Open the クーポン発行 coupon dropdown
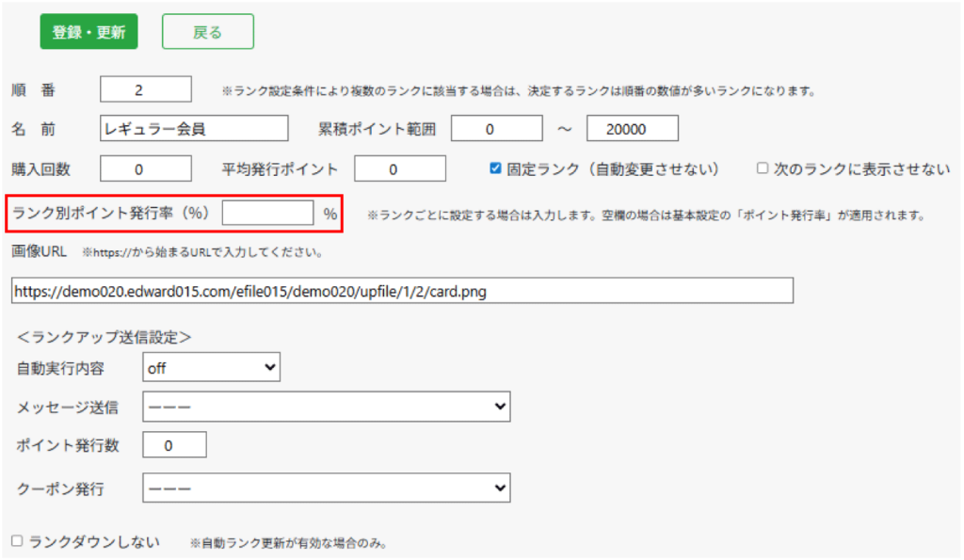Screen dimensions: 964x560 [x=325, y=488]
